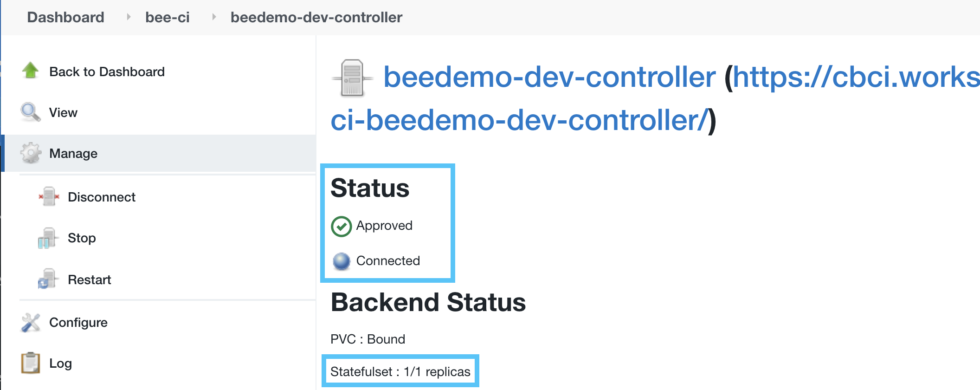The image size is (980, 390).
Task: Click the Disconnect controller icon
Action: pos(48,196)
